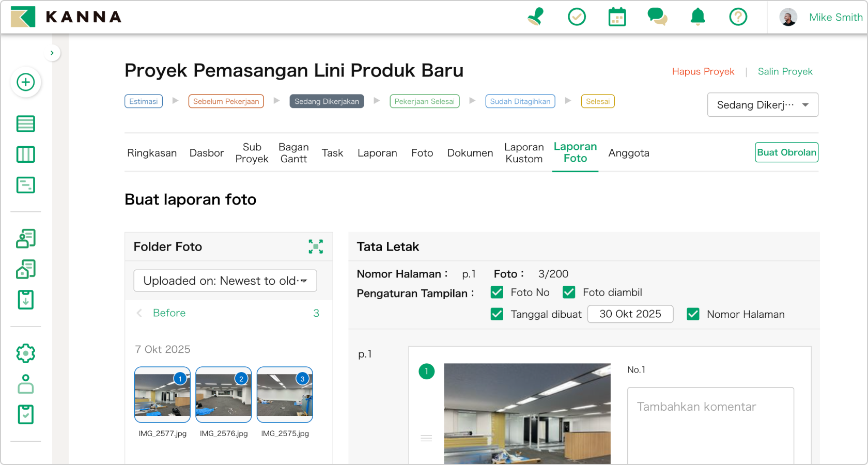Image resolution: width=868 pixels, height=465 pixels.
Task: Open the Sedang Dikerjakan status dropdown
Action: click(x=763, y=104)
